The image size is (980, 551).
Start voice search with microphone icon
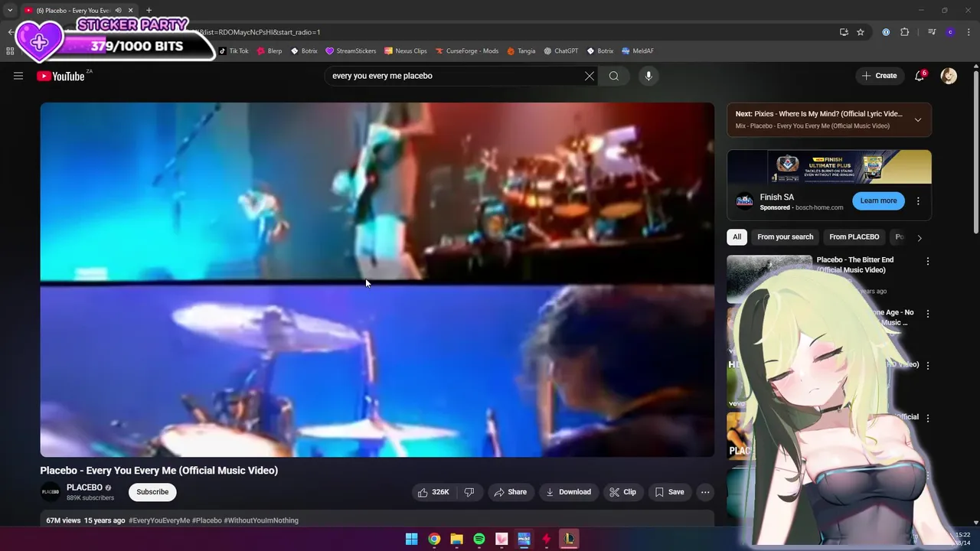click(648, 76)
